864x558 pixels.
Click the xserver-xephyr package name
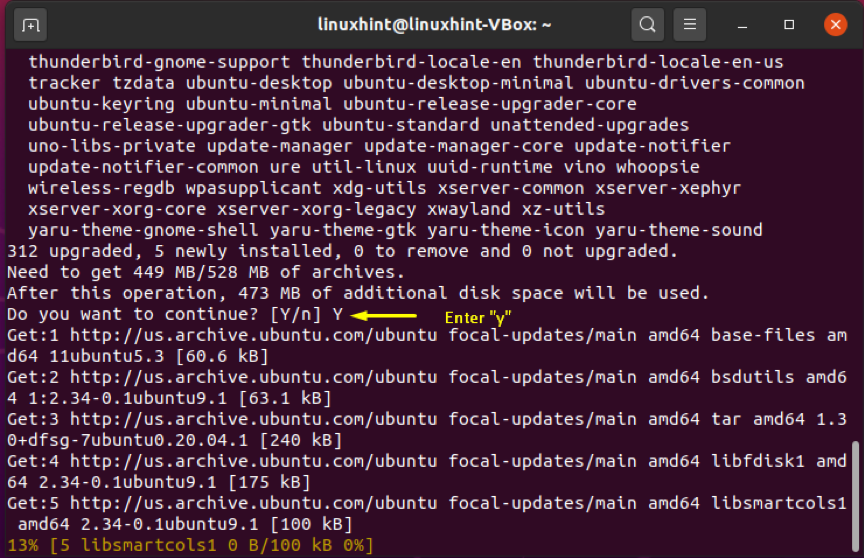668,188
